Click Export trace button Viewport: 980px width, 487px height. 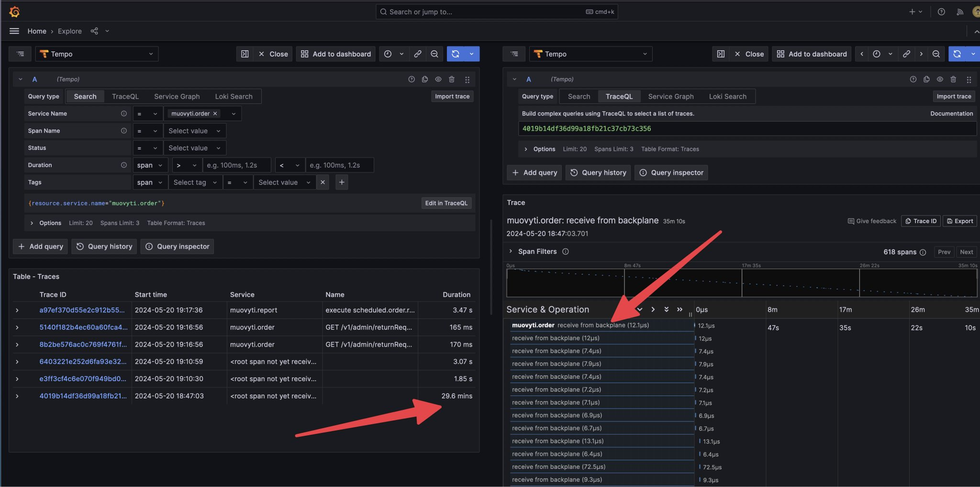pyautogui.click(x=960, y=221)
